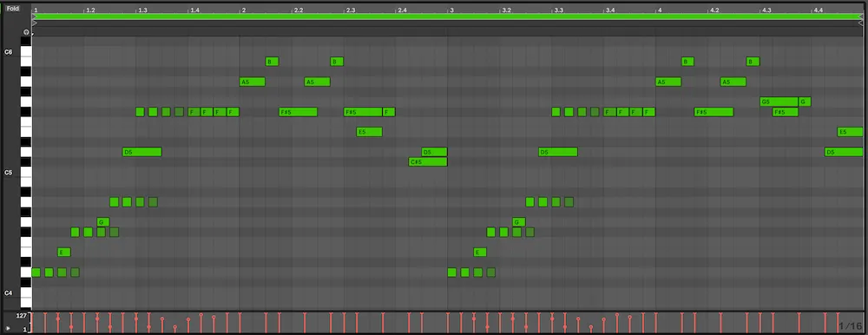Select the very first note of bar 1

tap(36, 272)
